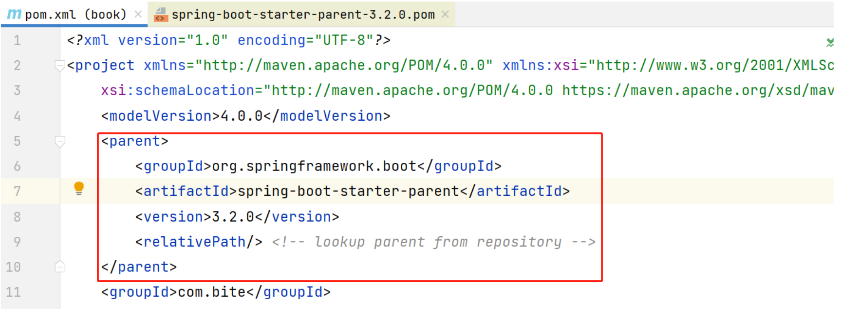The width and height of the screenshot is (868, 314).
Task: Close the pom.xml (book) tab
Action: click(138, 15)
